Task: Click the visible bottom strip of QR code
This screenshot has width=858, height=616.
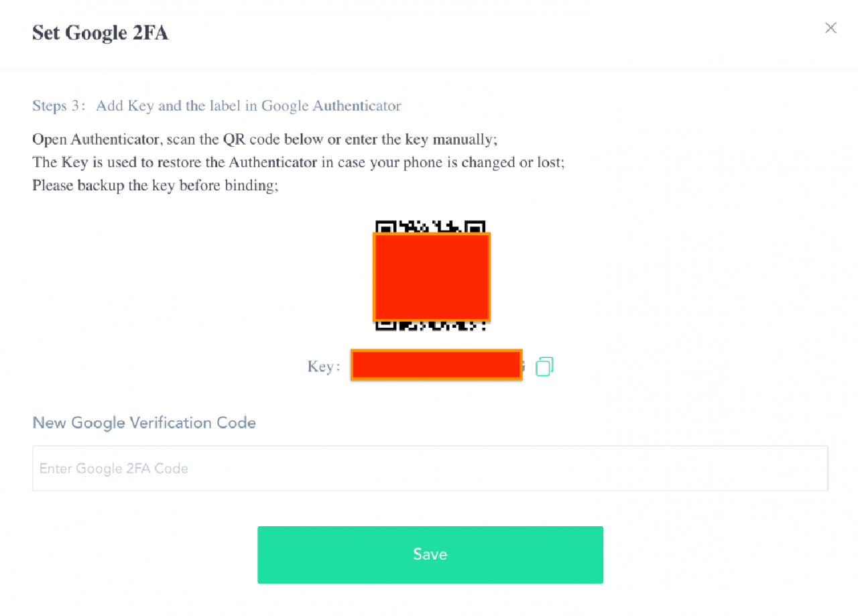Action: pyautogui.click(x=430, y=326)
